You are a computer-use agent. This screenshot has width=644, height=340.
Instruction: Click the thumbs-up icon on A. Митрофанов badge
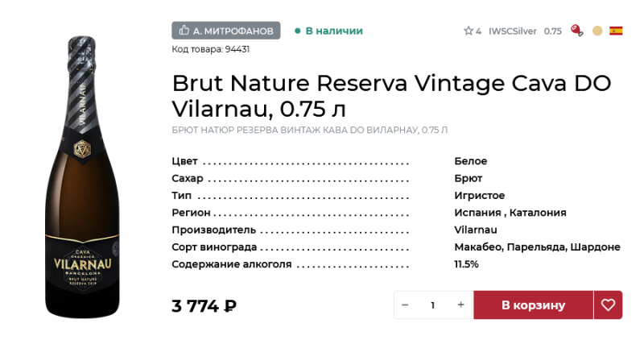click(x=184, y=31)
